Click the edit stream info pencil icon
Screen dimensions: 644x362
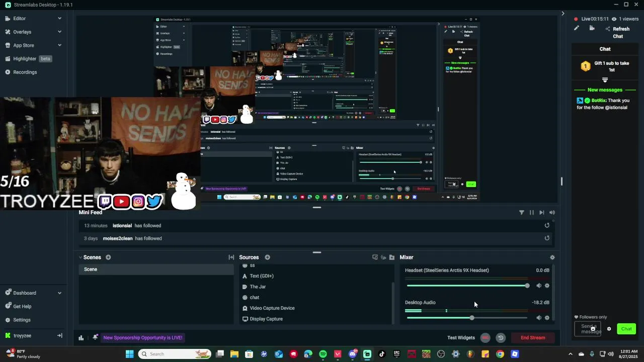point(577,28)
